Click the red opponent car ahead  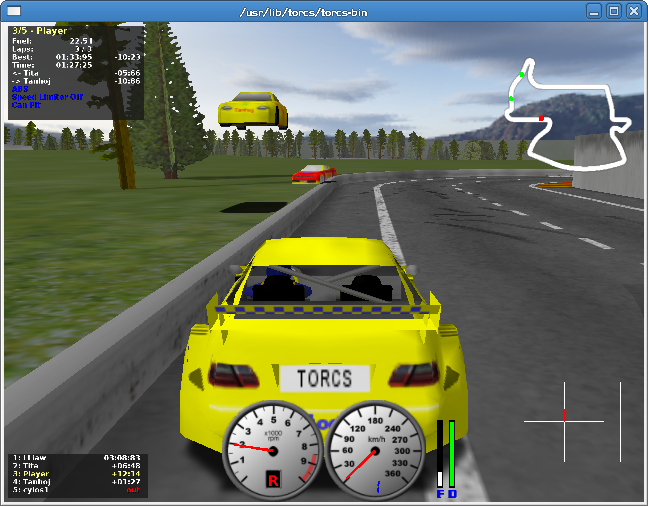click(x=314, y=174)
